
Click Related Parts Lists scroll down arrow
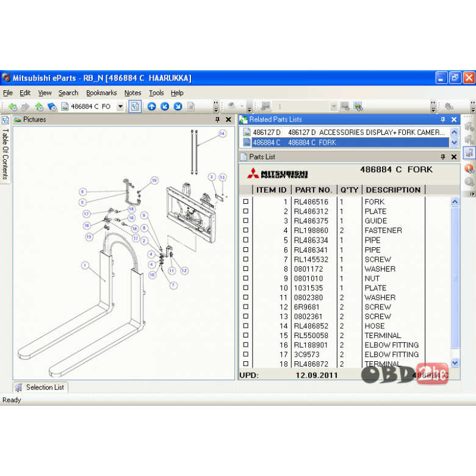pos(454,142)
